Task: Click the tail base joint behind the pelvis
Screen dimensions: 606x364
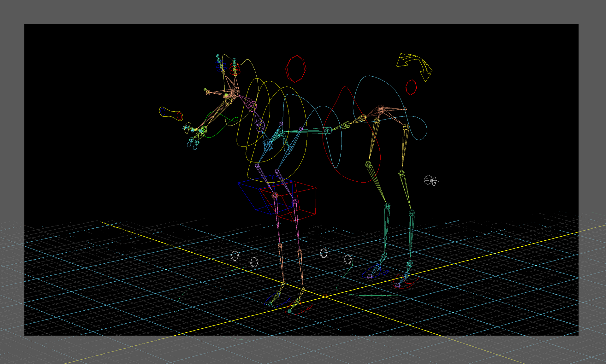Action: (405, 109)
